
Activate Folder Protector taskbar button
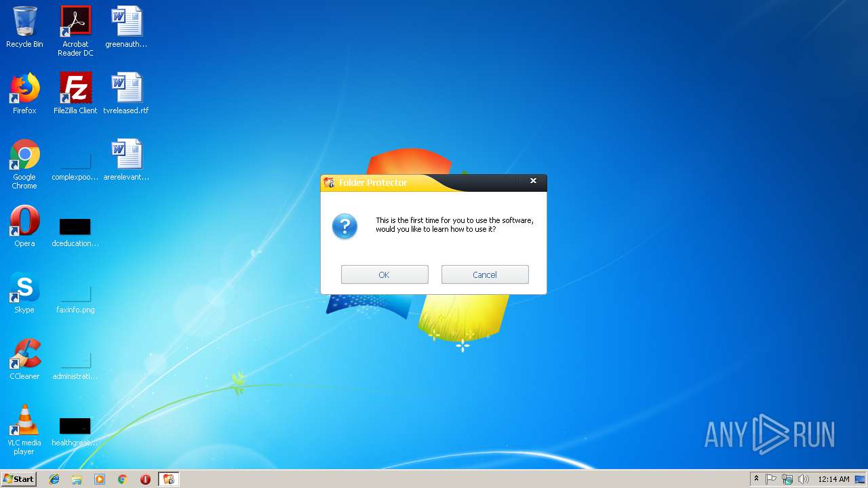pyautogui.click(x=169, y=479)
